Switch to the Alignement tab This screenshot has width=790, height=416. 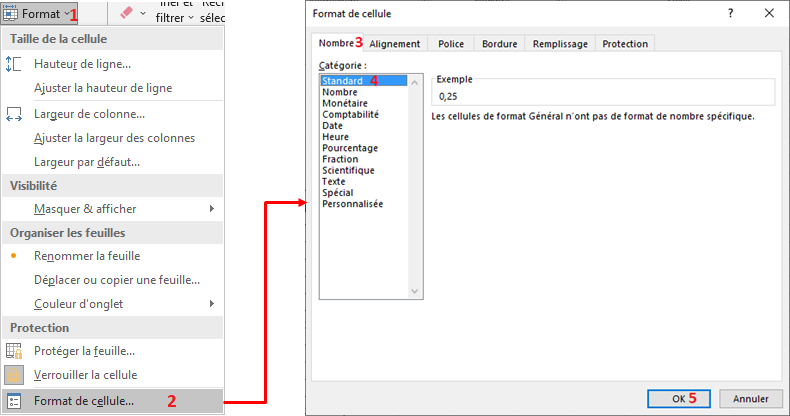click(x=394, y=44)
